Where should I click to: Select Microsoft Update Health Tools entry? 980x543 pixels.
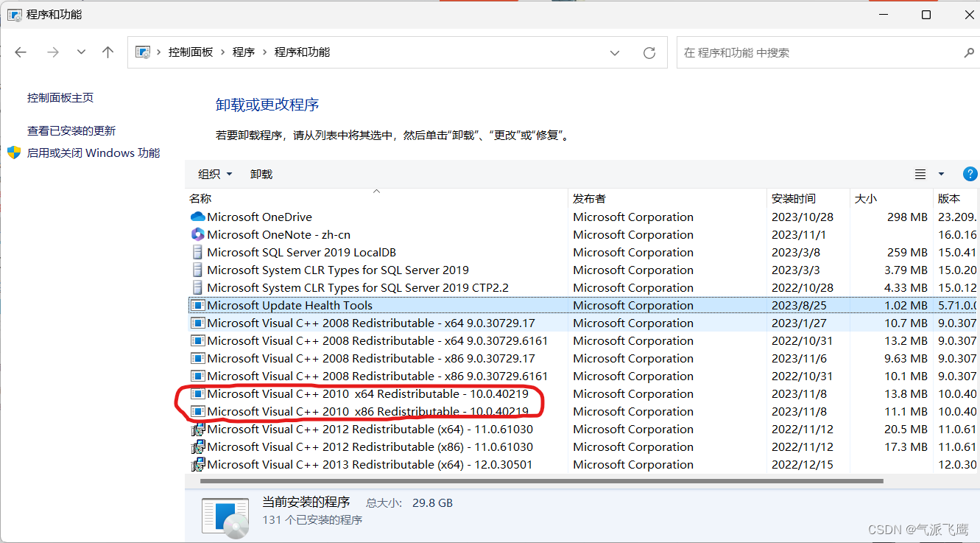289,305
